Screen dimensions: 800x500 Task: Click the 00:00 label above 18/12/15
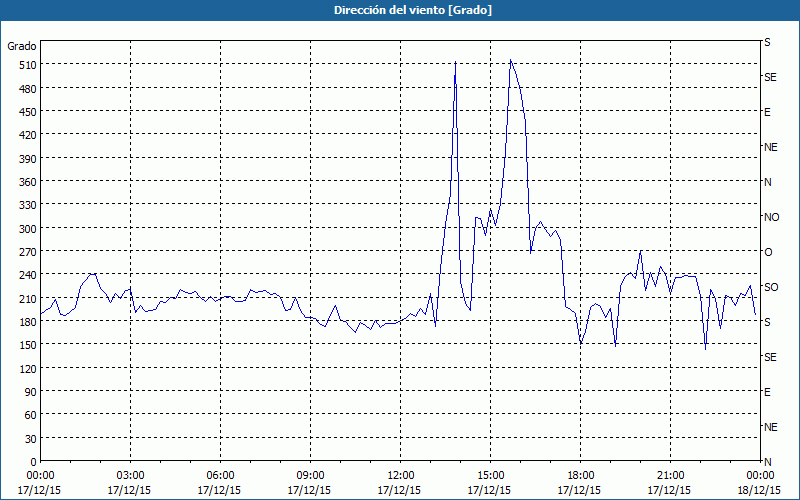click(760, 476)
